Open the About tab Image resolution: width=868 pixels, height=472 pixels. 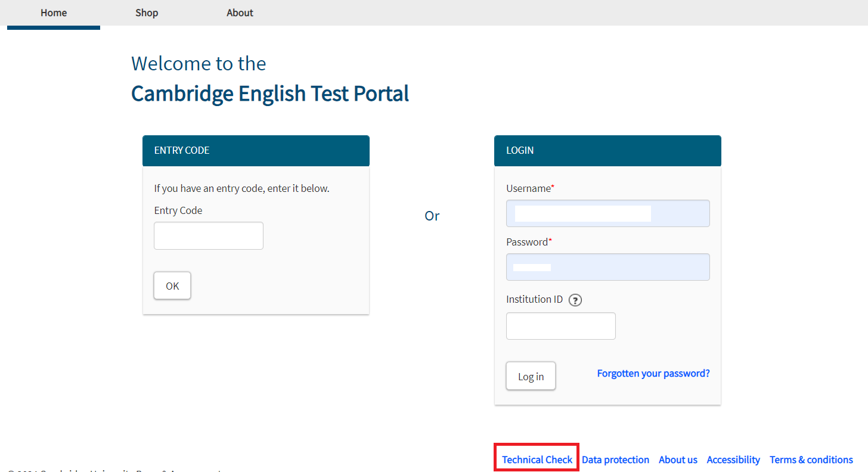click(x=240, y=13)
